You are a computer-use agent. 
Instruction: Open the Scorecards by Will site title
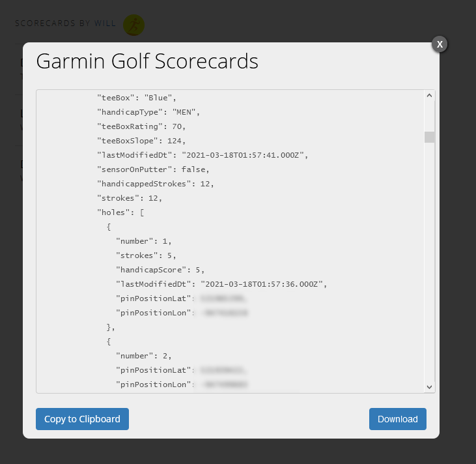point(65,23)
